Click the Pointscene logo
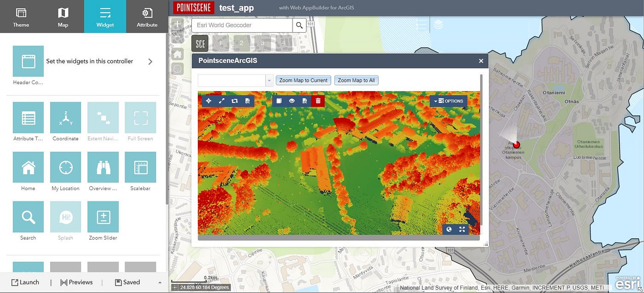Image resolution: width=644 pixels, height=293 pixels. (194, 8)
